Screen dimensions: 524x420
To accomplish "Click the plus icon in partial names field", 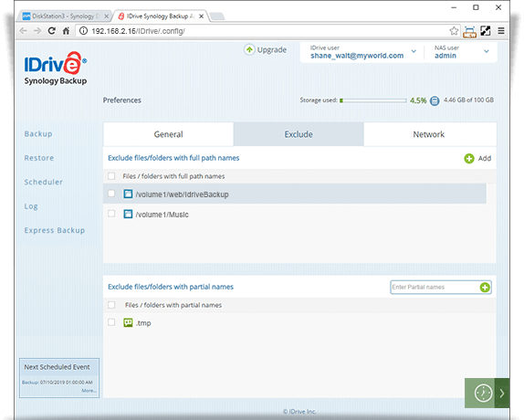I will 485,287.
